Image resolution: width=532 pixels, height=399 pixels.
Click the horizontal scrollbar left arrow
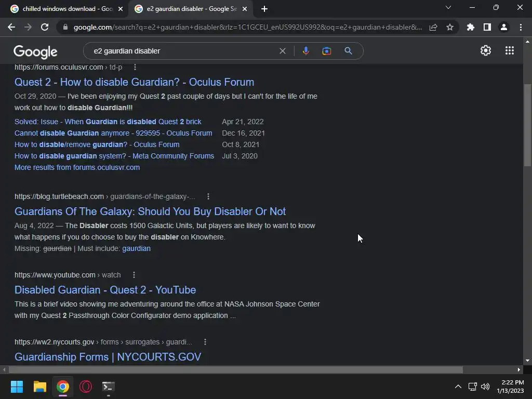[4, 369]
